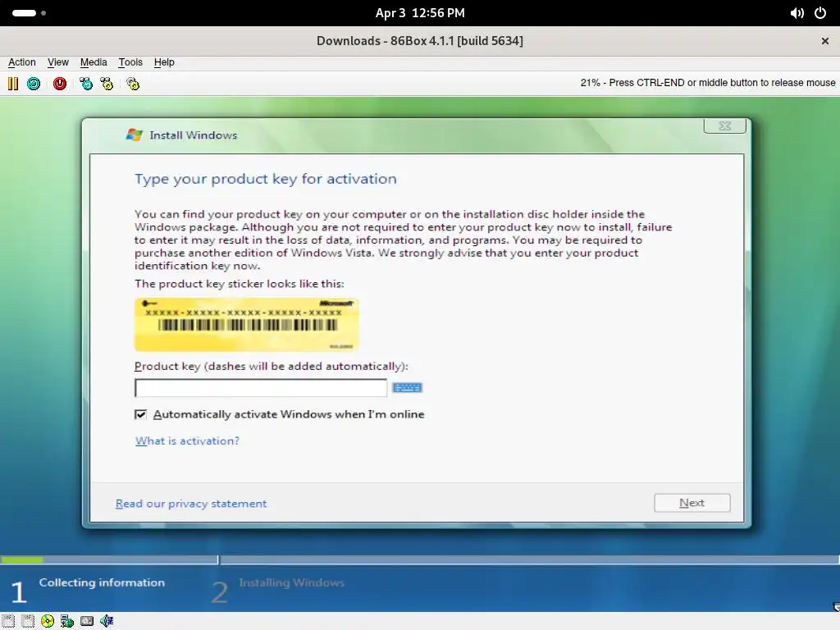
Task: Send Ctrl+Alt+Esc using yellow keys icon
Action: [x=107, y=84]
